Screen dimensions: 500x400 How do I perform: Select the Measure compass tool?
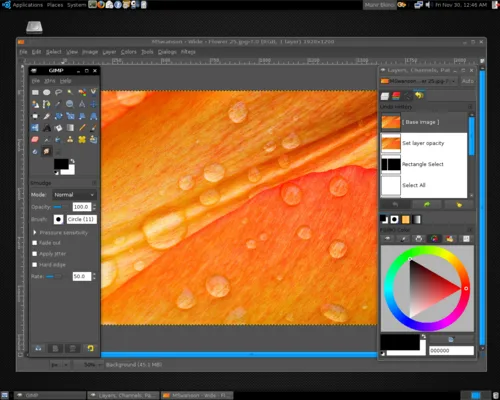82,104
